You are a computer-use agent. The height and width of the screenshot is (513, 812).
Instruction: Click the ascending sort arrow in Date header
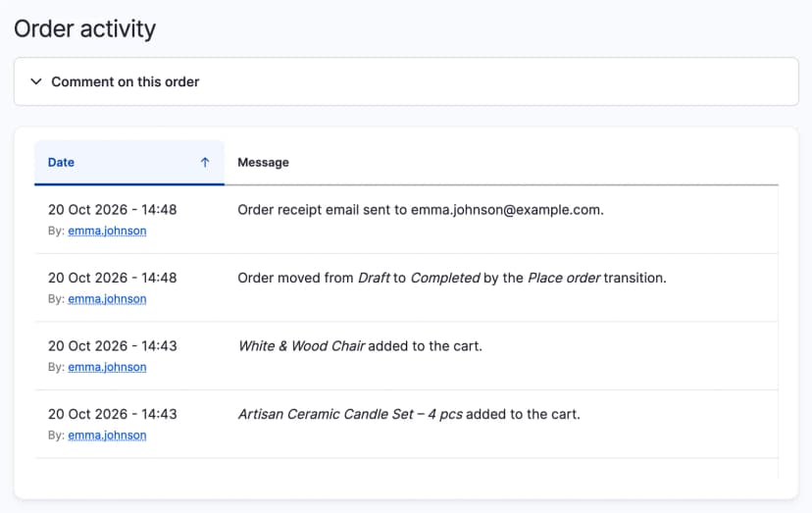pyautogui.click(x=205, y=162)
